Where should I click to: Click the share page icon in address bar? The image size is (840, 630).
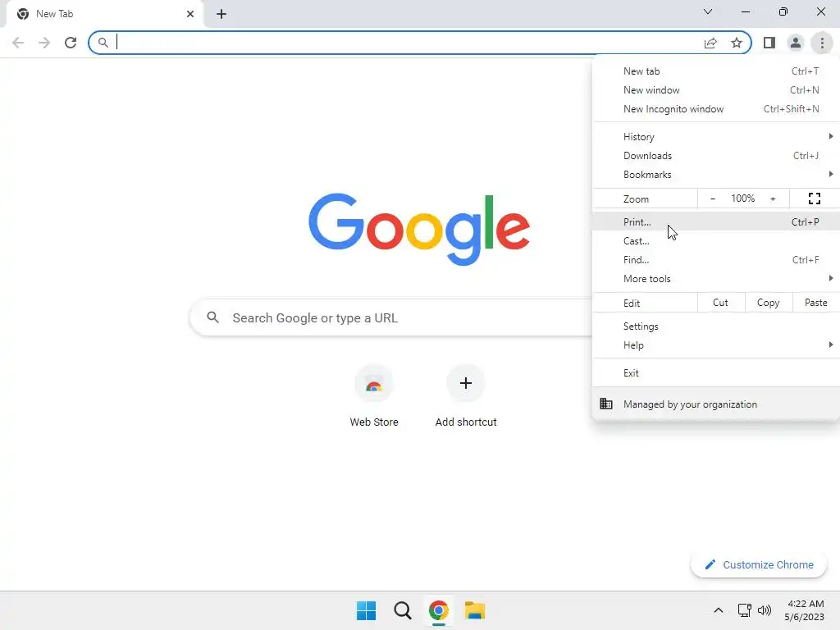(710, 43)
